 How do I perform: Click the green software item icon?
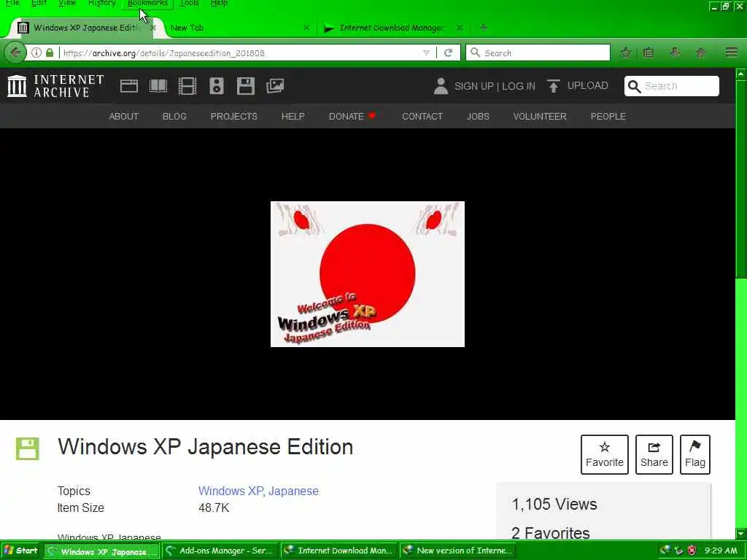coord(28,448)
